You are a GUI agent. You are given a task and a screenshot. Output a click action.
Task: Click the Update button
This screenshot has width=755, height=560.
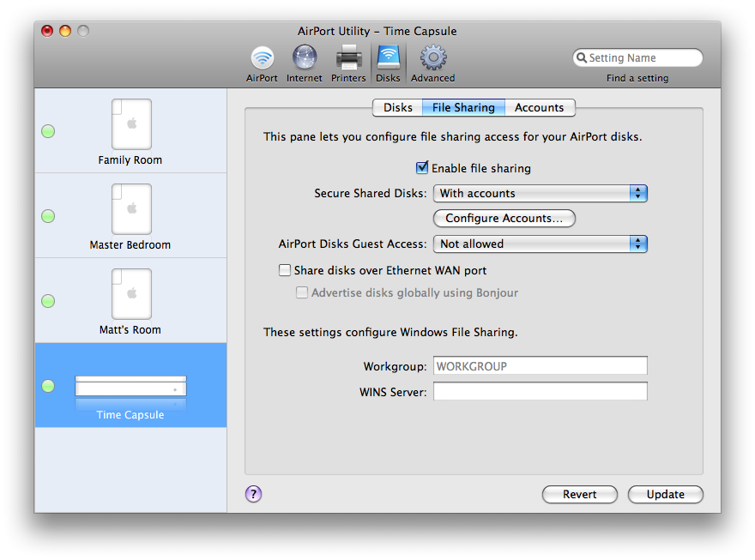point(666,494)
